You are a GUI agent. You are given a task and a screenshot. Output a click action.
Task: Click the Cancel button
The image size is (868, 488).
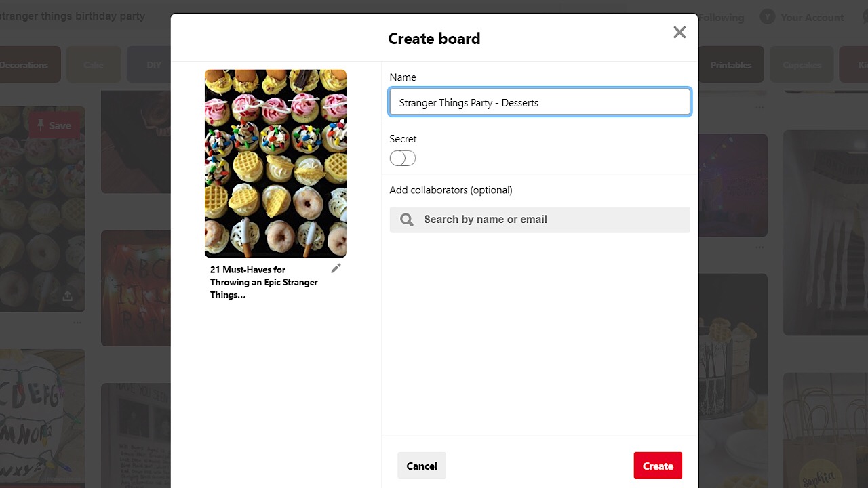point(421,466)
